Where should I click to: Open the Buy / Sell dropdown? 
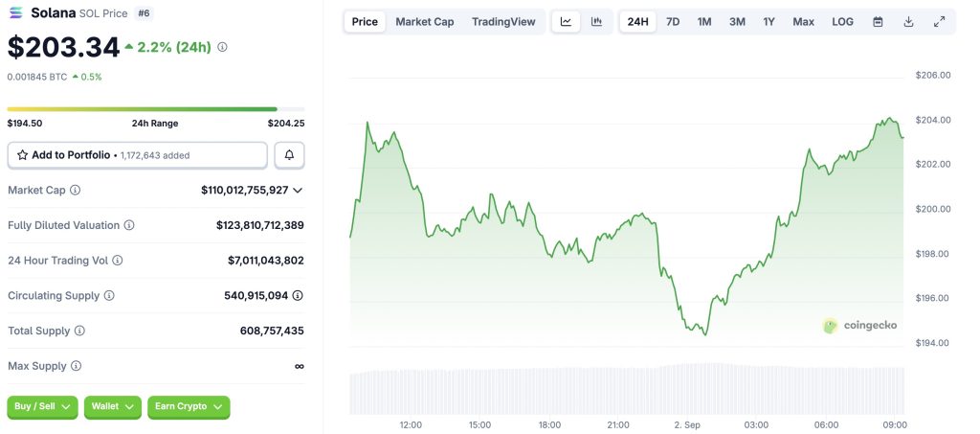point(42,406)
